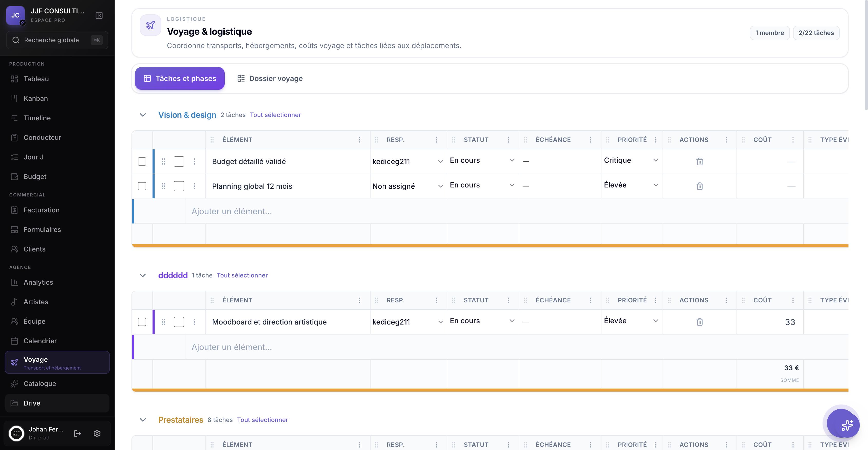The height and width of the screenshot is (450, 868).
Task: Switch to Dossier voyage tab
Action: [270, 79]
